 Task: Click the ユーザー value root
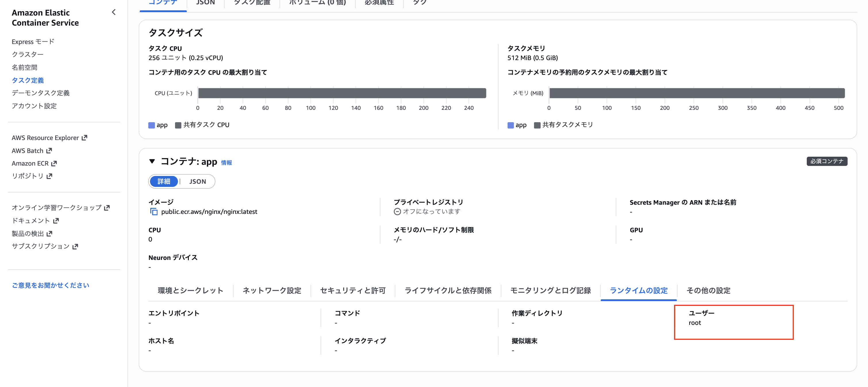(694, 323)
